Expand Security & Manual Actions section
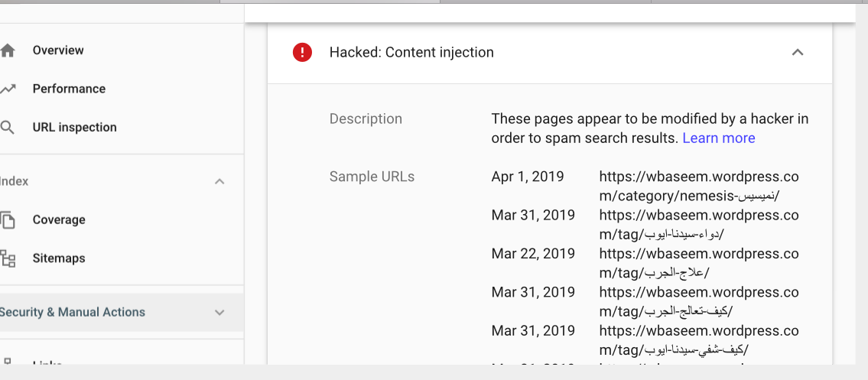The width and height of the screenshot is (868, 380). pos(219,312)
